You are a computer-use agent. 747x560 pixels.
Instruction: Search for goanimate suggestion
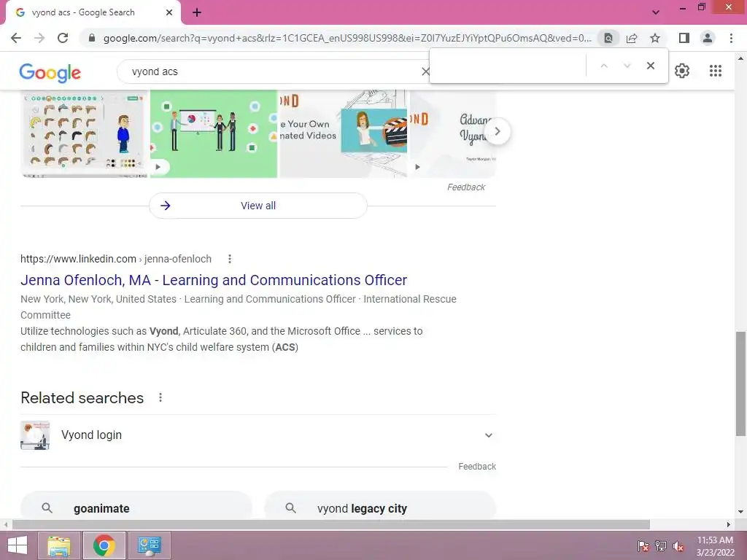click(136, 506)
